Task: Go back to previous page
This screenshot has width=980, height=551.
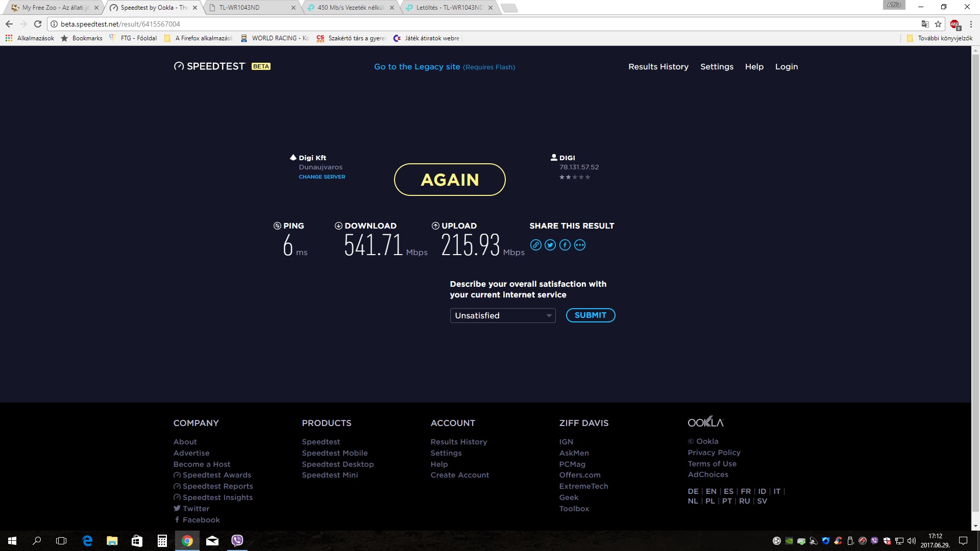Action: pyautogui.click(x=9, y=24)
